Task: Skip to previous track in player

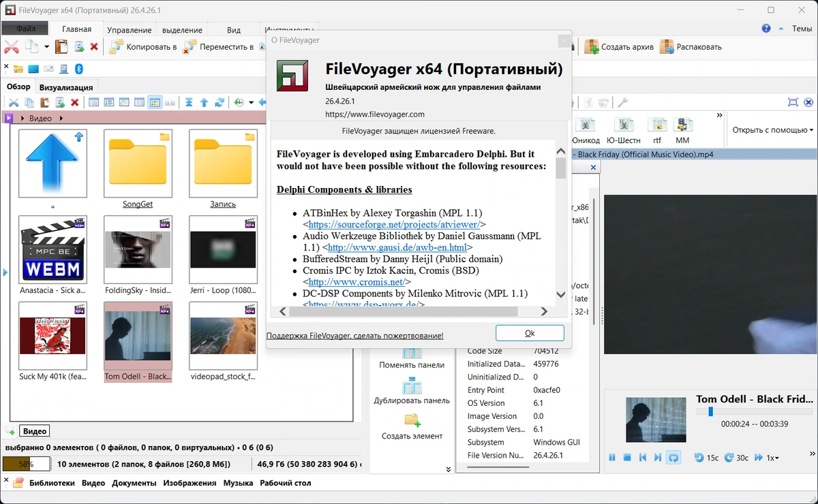Action: pyautogui.click(x=643, y=458)
